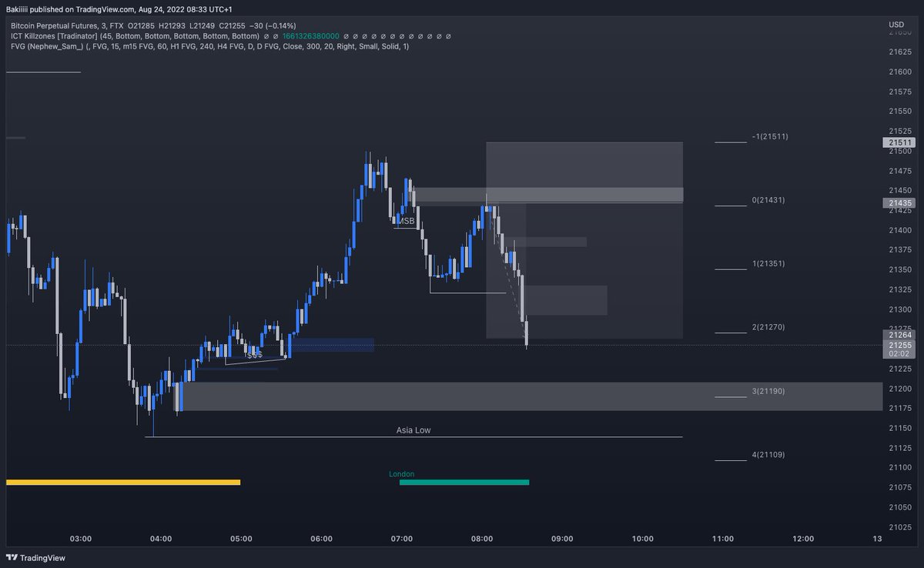Click the 21300 price axis label
924x568 pixels.
click(900, 309)
